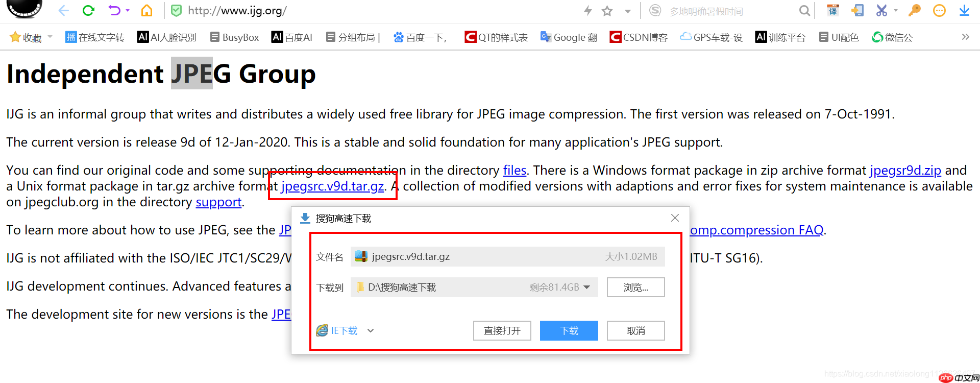Choose the IE下载 option
This screenshot has width=980, height=383.
tap(337, 330)
